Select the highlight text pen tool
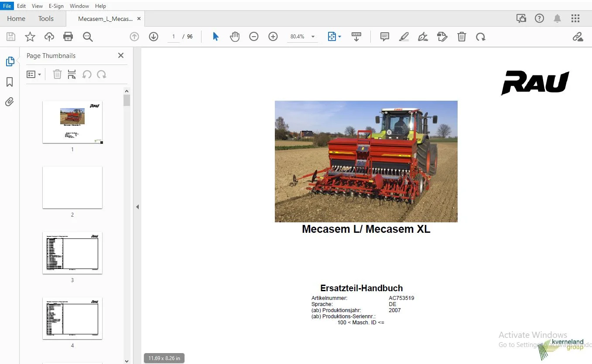This screenshot has width=592, height=364. [x=404, y=37]
